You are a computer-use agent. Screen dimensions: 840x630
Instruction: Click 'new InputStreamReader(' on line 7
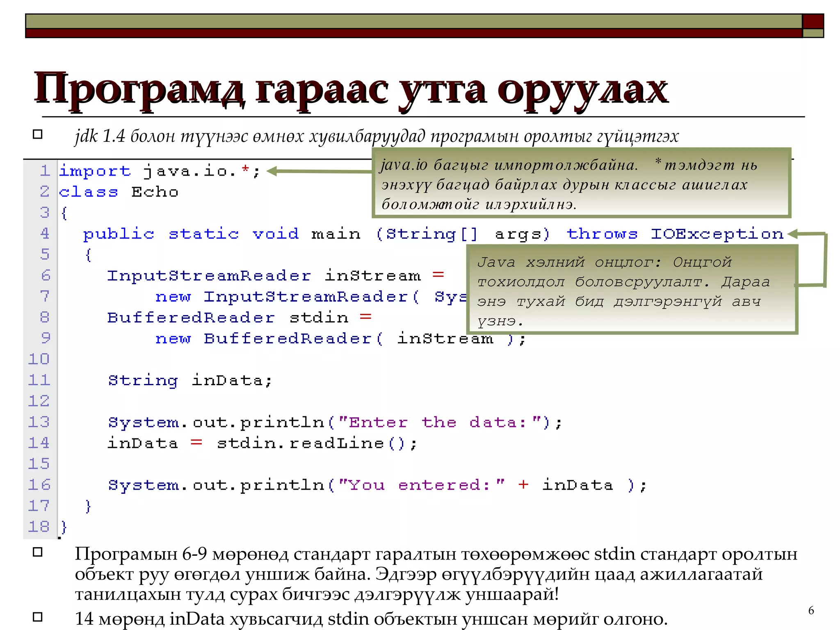tap(287, 297)
